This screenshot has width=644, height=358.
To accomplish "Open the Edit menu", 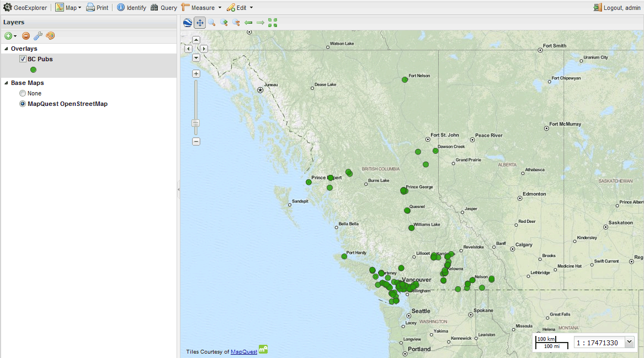I will coord(240,8).
